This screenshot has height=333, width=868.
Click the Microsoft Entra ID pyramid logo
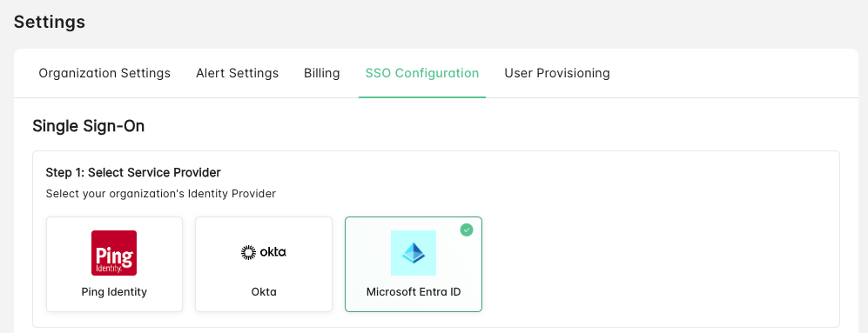tap(414, 253)
